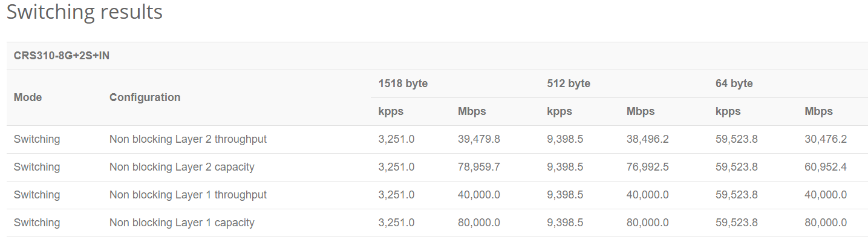Click the 30,476.2 Mbps cell
This screenshot has width=868, height=245.
coord(825,139)
